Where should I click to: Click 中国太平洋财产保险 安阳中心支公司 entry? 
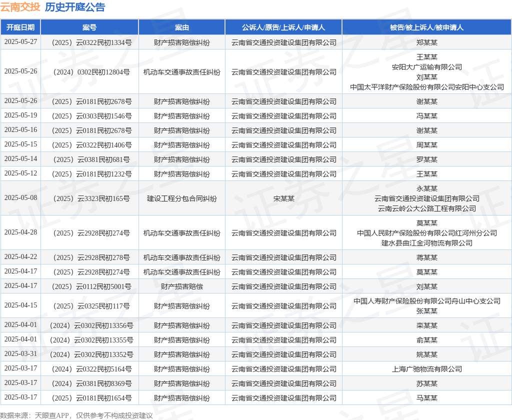point(426,87)
